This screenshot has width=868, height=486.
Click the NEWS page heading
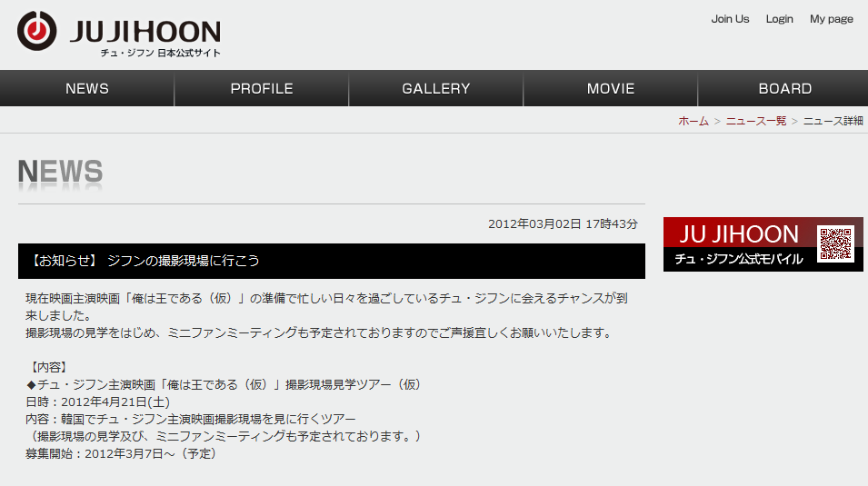(60, 172)
